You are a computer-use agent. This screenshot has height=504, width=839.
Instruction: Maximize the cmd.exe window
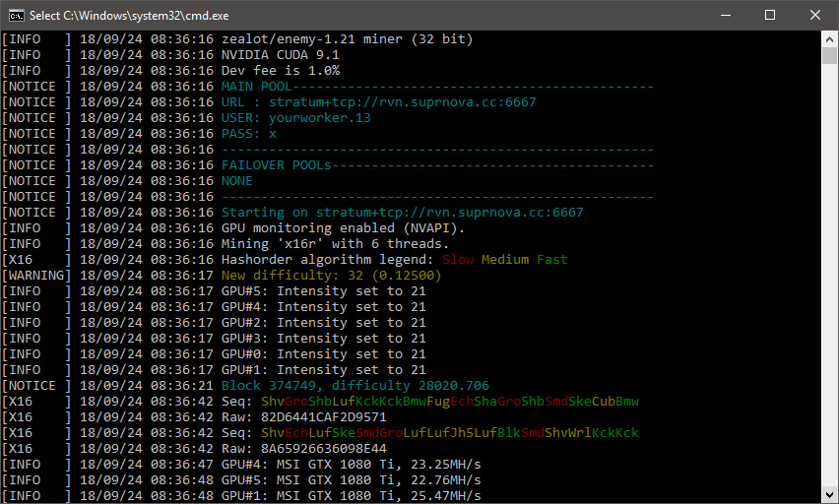tap(770, 15)
